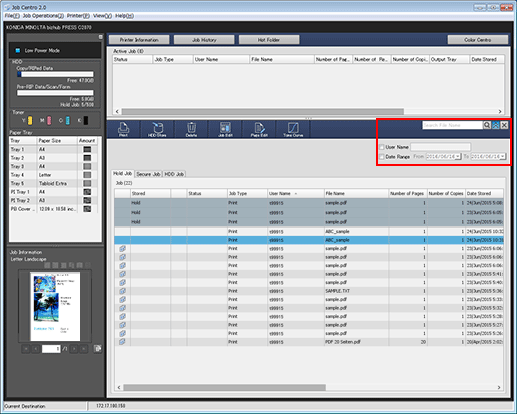Open the Page Edit tool
517x414 pixels.
click(259, 129)
